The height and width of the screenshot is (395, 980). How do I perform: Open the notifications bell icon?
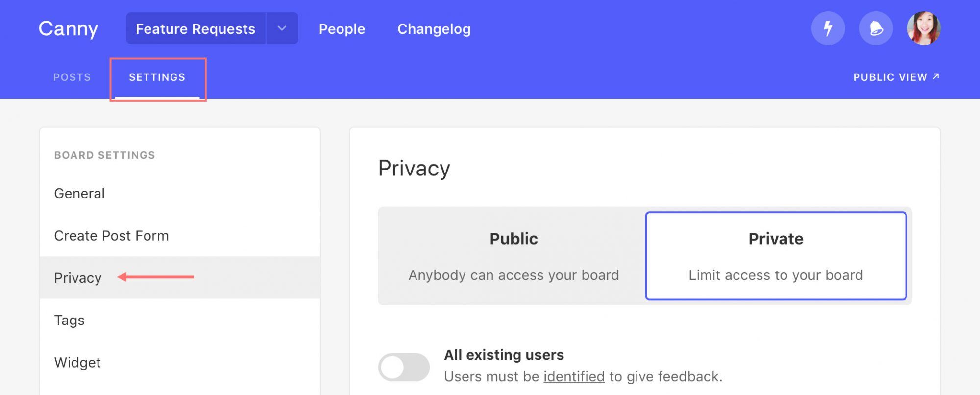(x=876, y=28)
